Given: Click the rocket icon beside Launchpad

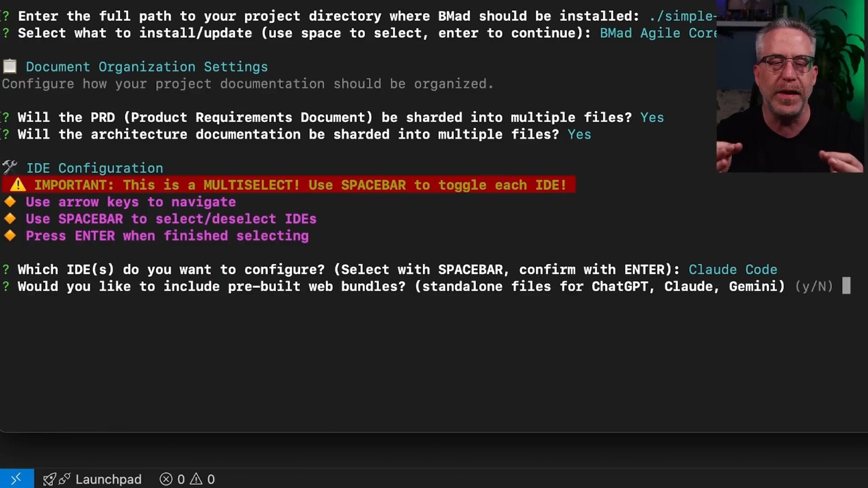Looking at the screenshot, I should [49, 479].
